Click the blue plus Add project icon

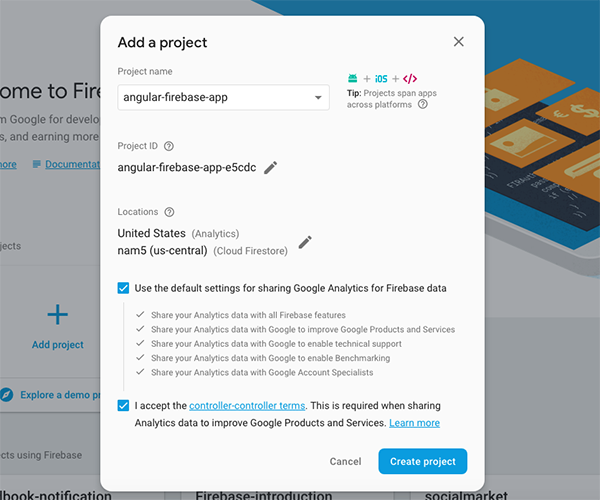[58, 315]
